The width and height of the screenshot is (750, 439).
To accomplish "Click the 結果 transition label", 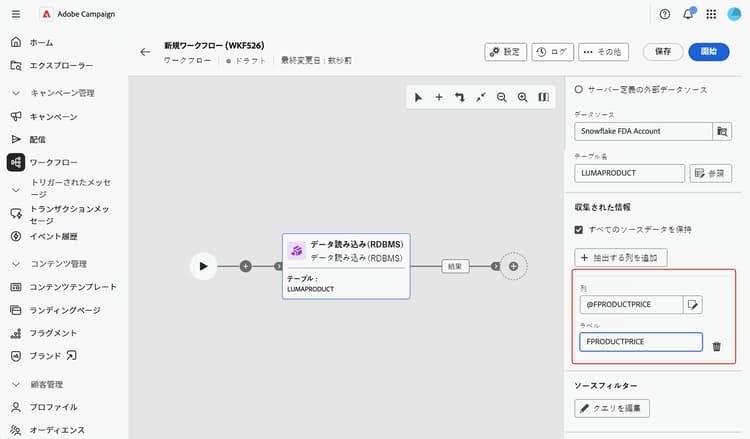I will click(455, 266).
